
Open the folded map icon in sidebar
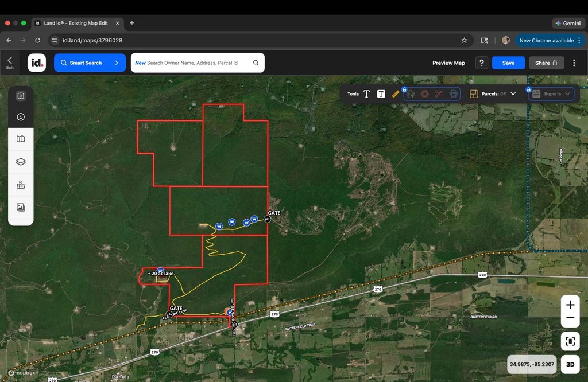[21, 139]
